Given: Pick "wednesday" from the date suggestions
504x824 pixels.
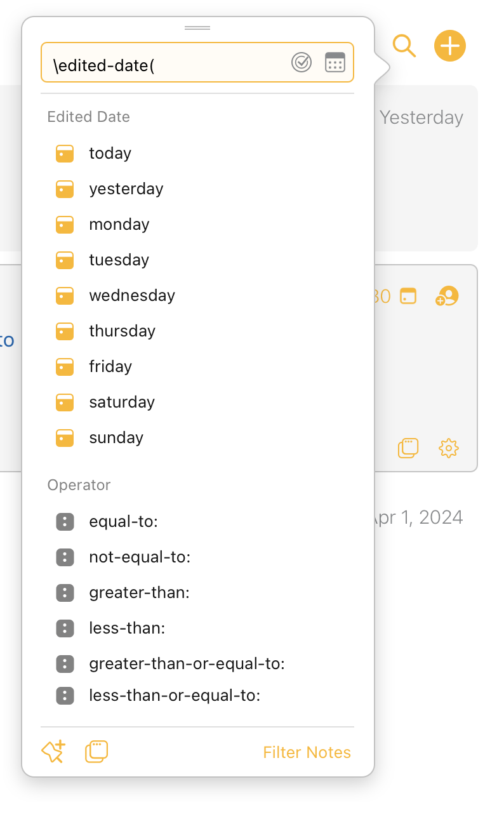Looking at the screenshot, I should tap(132, 295).
